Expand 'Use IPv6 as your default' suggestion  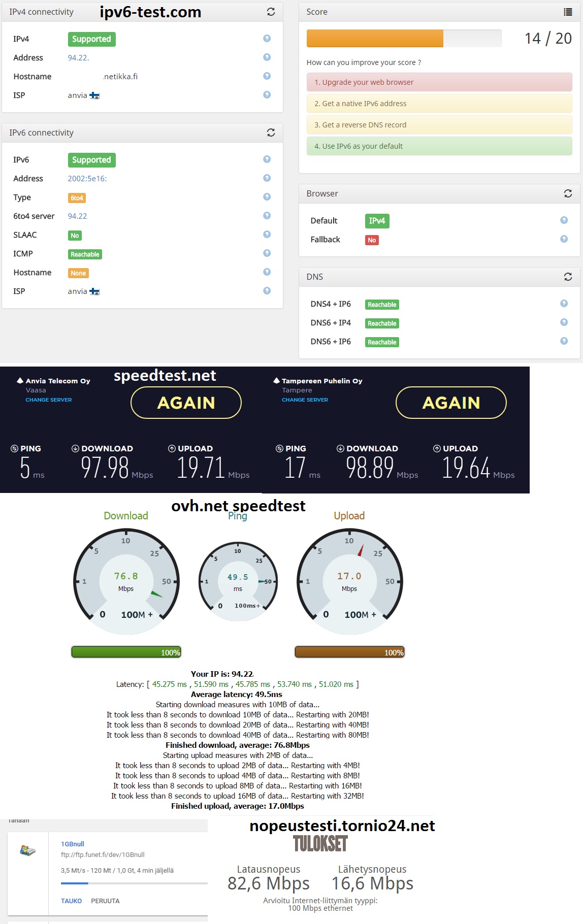click(x=439, y=146)
